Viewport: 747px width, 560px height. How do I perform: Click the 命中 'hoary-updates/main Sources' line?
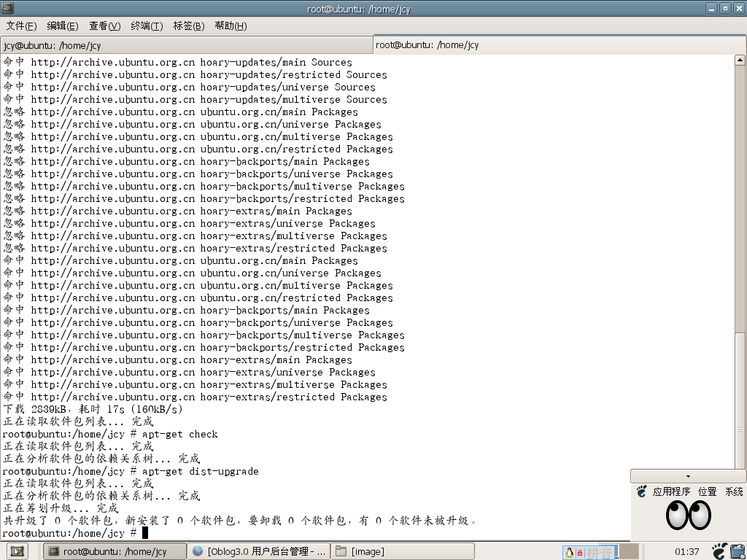tap(178, 62)
